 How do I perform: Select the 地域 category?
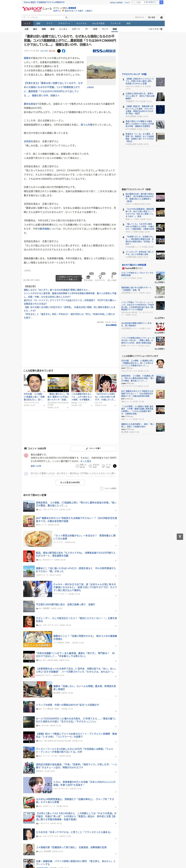[x=114, y=29]
